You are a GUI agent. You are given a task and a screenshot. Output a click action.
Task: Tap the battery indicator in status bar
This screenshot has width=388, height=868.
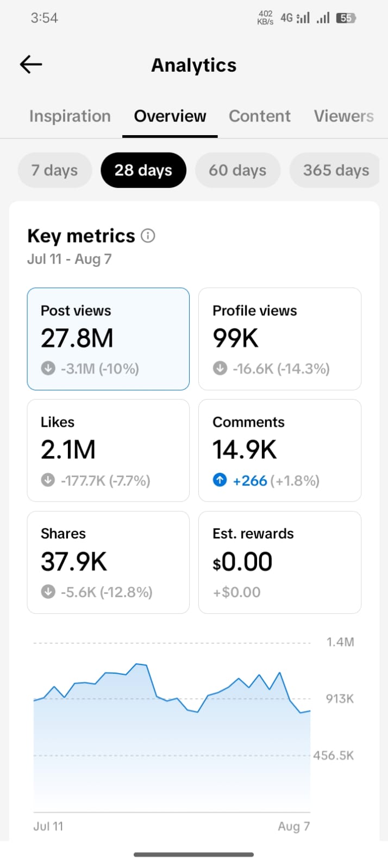pyautogui.click(x=346, y=18)
